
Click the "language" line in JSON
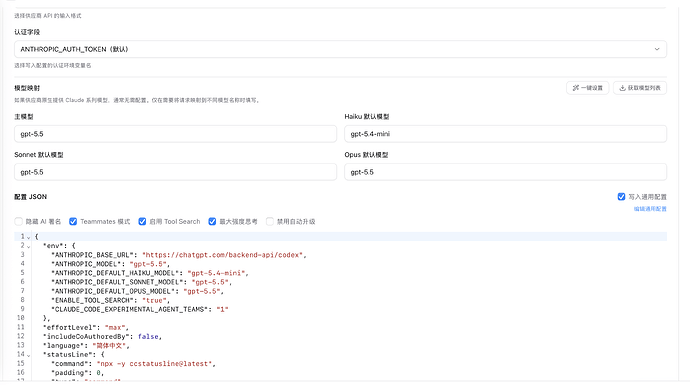[86, 345]
